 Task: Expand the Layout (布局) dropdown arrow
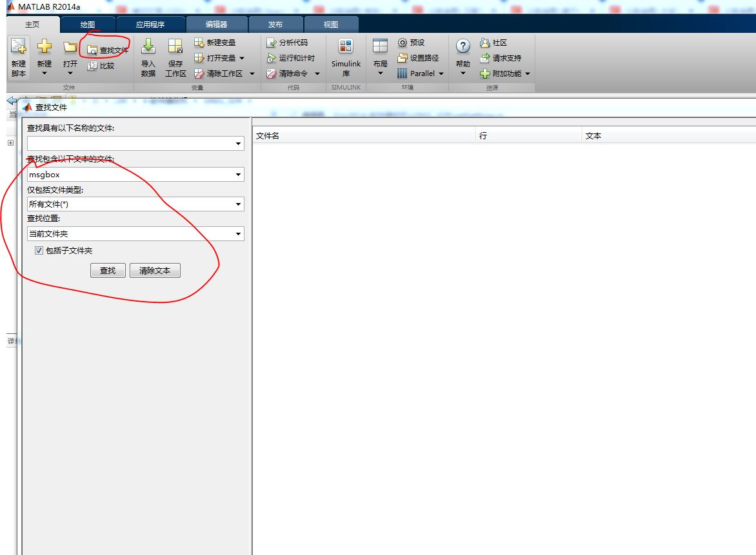coord(380,73)
